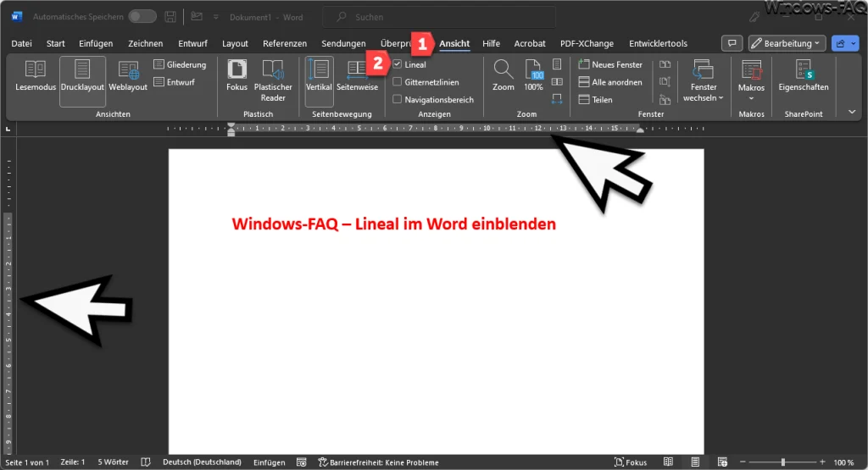Click the save disk icon in title bar
868x470 pixels.
click(x=170, y=17)
